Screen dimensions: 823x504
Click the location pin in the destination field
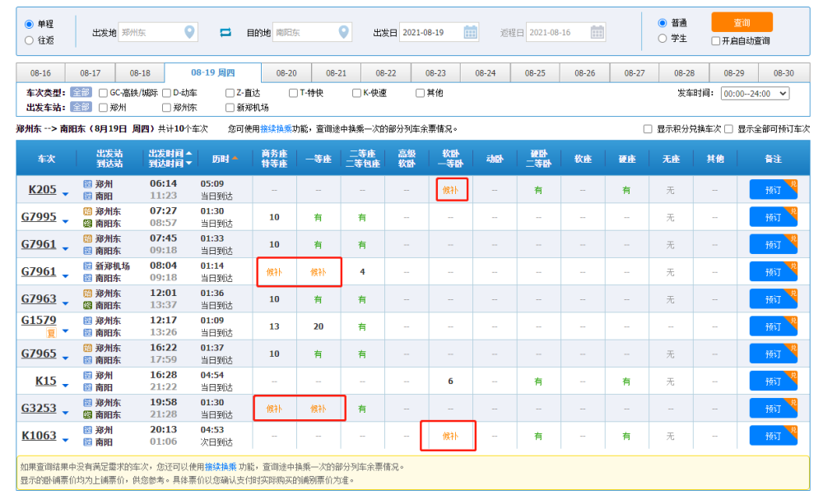345,32
